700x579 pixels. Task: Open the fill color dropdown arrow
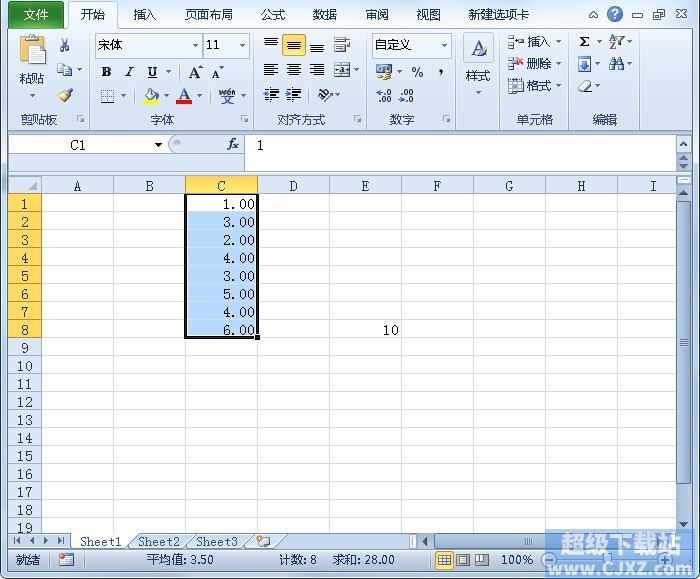[167, 96]
